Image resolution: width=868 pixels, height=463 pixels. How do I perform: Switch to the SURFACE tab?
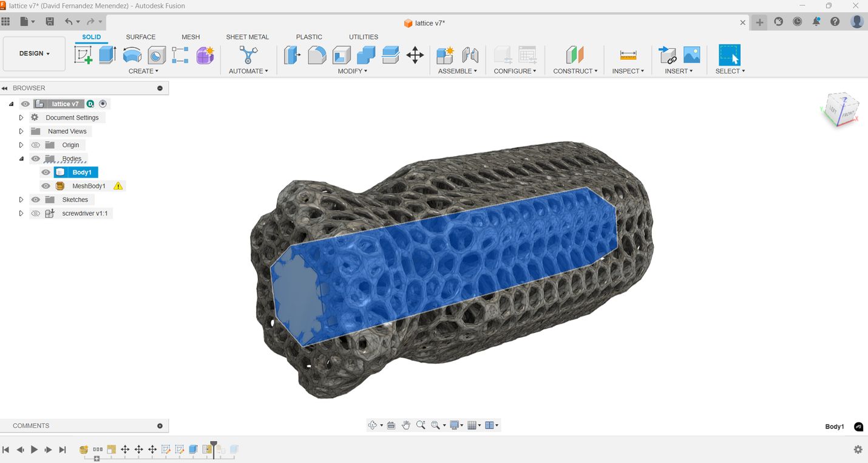coord(141,37)
